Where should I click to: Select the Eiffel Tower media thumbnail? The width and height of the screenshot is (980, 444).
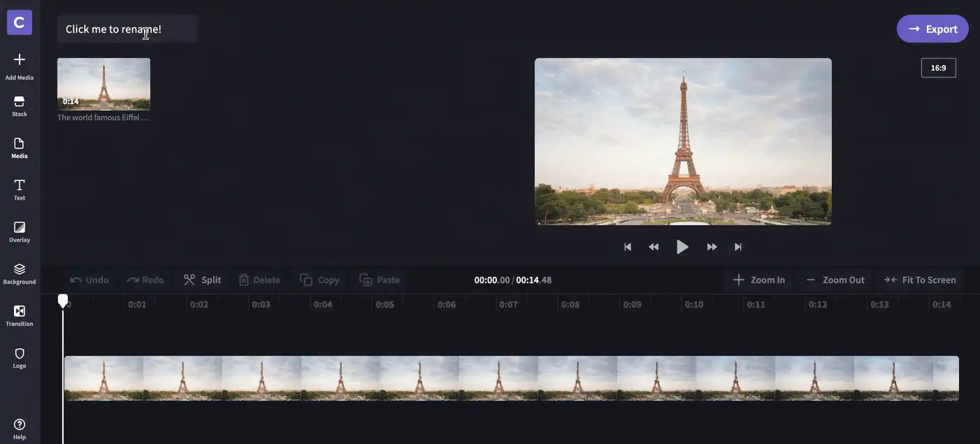103,84
